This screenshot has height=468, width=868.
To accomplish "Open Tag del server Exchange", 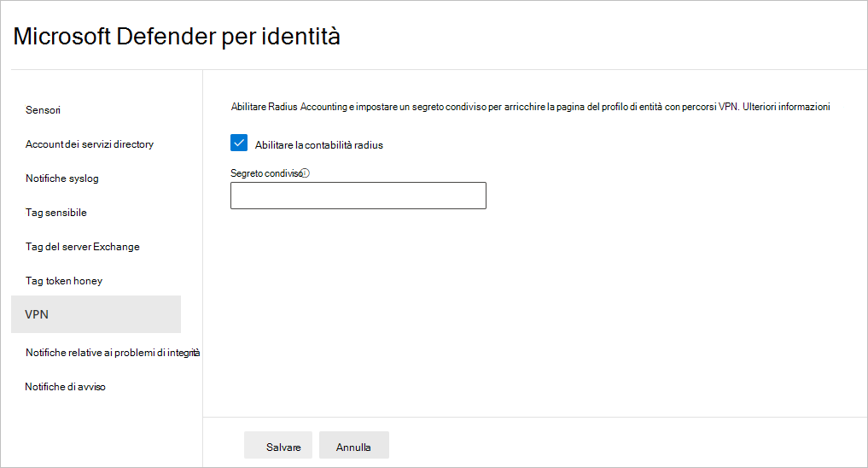I will (x=83, y=247).
